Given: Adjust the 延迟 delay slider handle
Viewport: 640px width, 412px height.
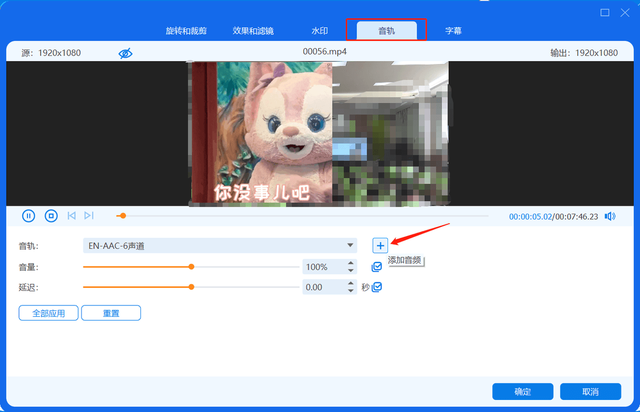Looking at the screenshot, I should pos(191,287).
